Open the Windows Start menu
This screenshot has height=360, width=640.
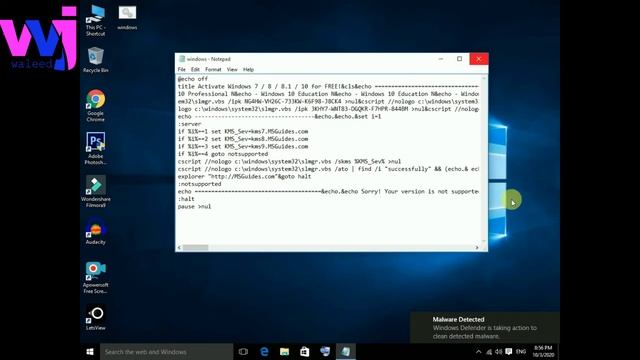pyautogui.click(x=90, y=351)
